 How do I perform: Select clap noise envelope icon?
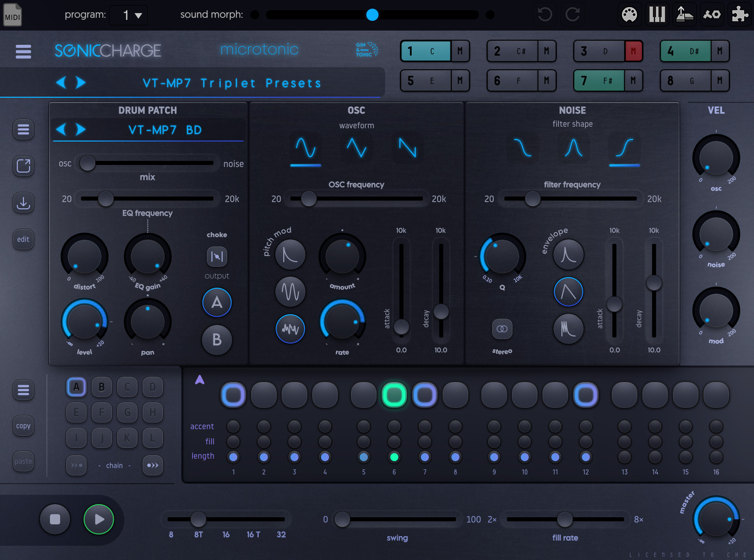[569, 329]
